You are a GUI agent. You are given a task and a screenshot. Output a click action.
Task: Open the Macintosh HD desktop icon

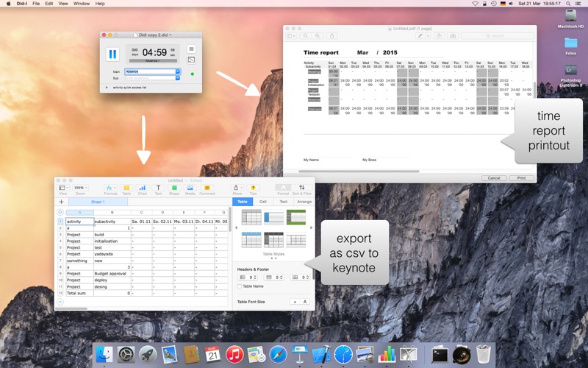coord(571,18)
